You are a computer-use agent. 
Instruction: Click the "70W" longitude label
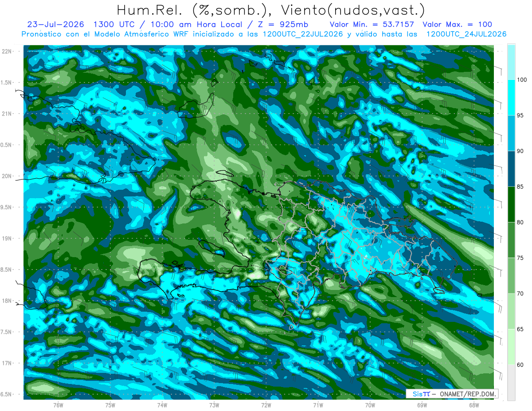370,405
